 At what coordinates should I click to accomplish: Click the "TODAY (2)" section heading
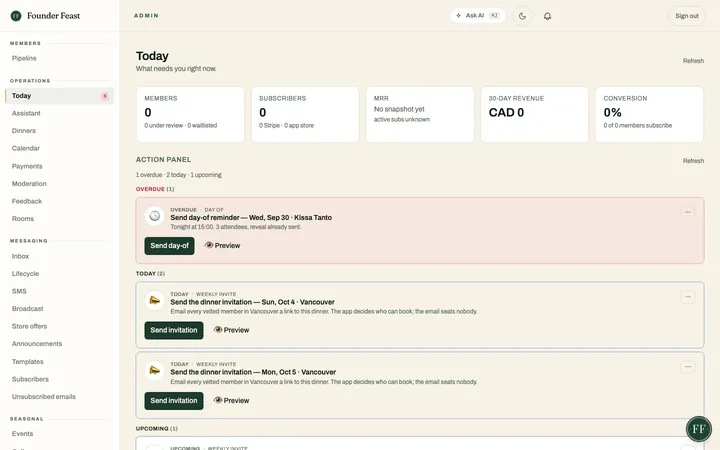(150, 274)
